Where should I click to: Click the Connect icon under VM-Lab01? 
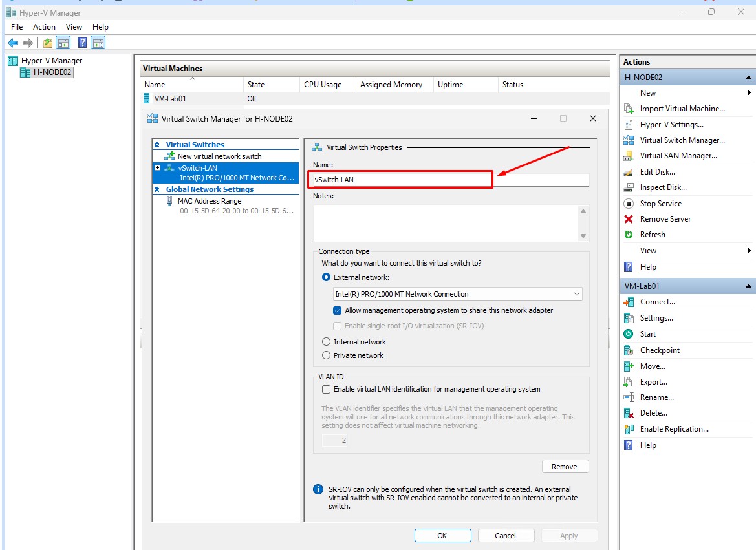[629, 302]
